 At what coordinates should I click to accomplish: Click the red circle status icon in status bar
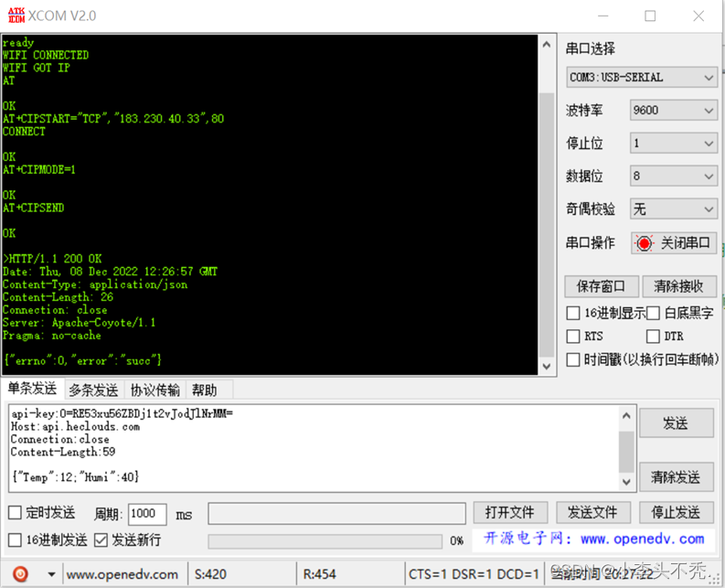[20, 573]
